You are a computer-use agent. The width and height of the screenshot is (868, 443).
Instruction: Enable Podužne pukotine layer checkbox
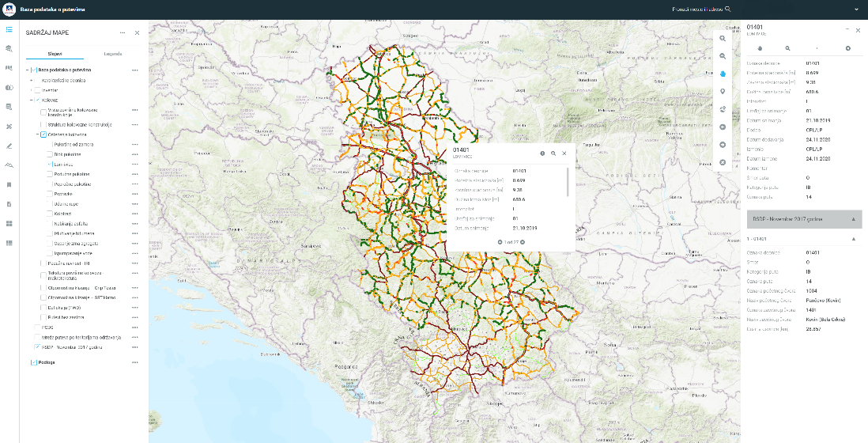(50, 174)
